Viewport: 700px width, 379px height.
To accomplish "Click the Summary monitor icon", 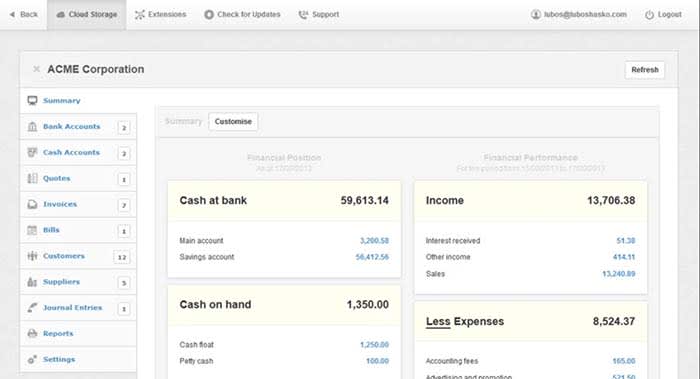I will click(32, 100).
